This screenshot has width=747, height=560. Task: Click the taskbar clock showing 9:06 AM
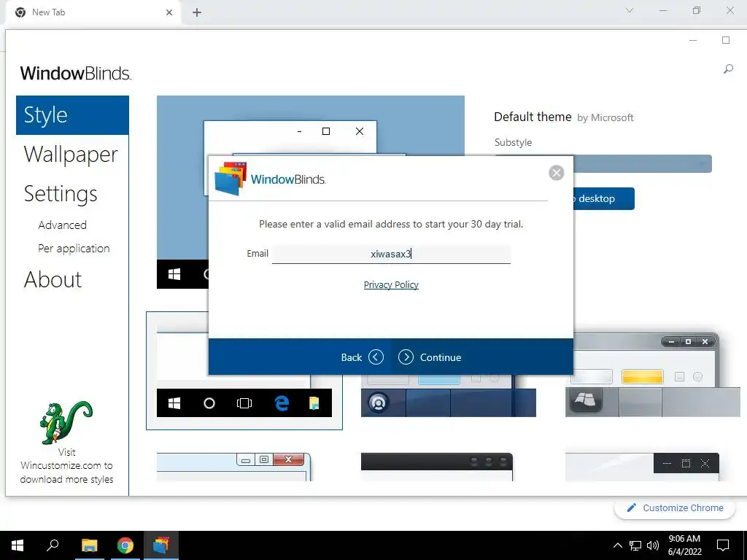click(684, 545)
